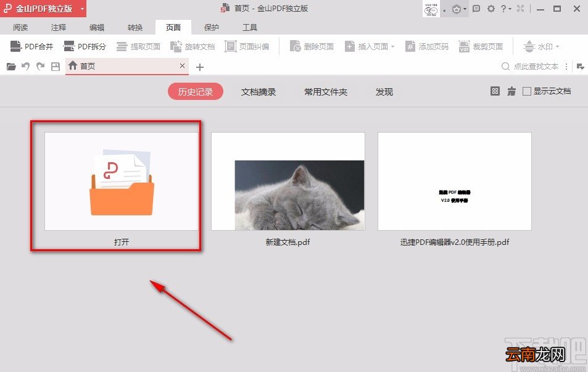Image resolution: width=588 pixels, height=372 pixels.
Task: Open the feedback message icon in title bar
Action: pyautogui.click(x=476, y=9)
